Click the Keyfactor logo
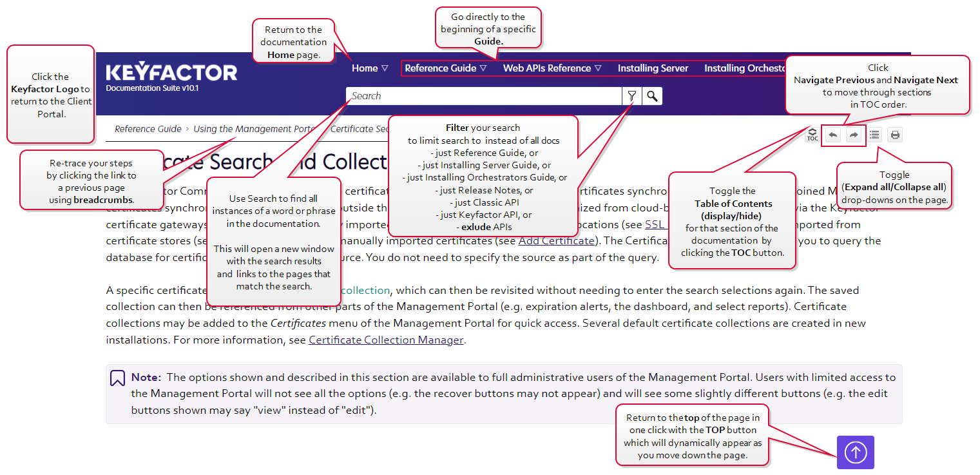Viewport: 980px width, 475px height. coord(171,72)
